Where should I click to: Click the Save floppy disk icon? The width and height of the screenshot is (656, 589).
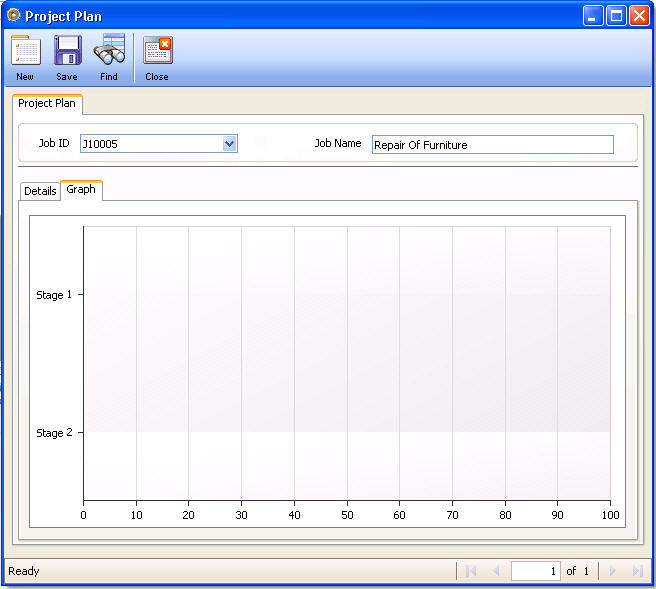point(67,50)
